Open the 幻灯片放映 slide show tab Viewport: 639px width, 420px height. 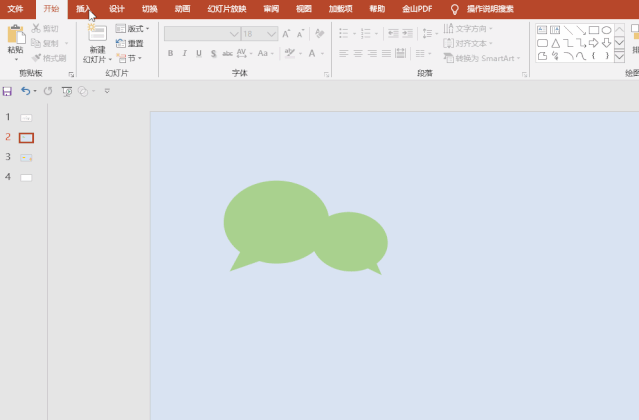[227, 9]
